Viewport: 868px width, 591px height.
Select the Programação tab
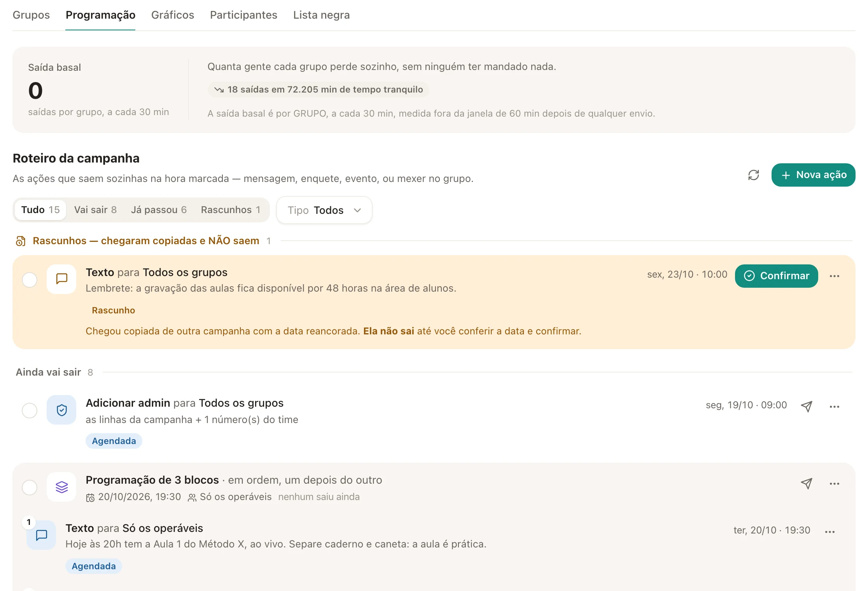pyautogui.click(x=100, y=15)
